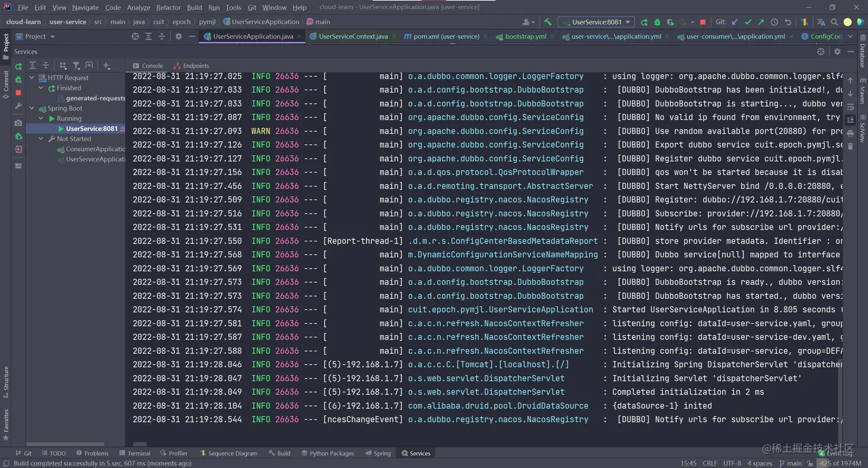Collapse the Running tree node
The width and height of the screenshot is (868, 468).
click(x=41, y=118)
